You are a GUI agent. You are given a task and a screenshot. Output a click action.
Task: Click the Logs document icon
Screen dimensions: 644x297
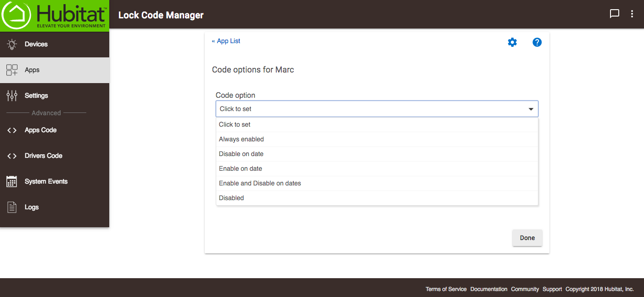click(x=12, y=207)
